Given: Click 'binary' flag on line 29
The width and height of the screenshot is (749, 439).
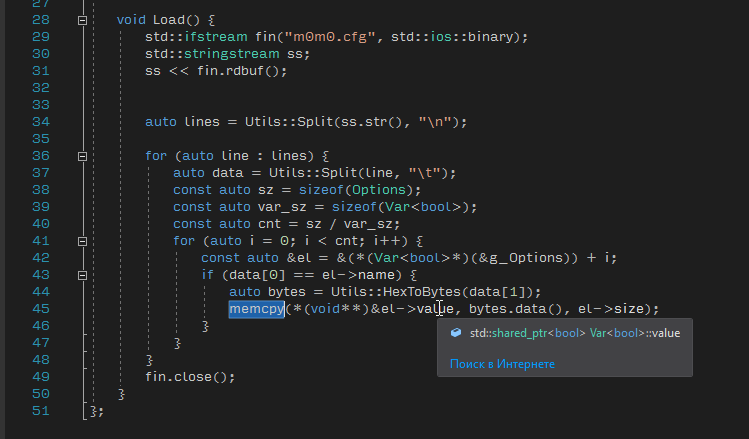Looking at the screenshot, I should [491, 37].
